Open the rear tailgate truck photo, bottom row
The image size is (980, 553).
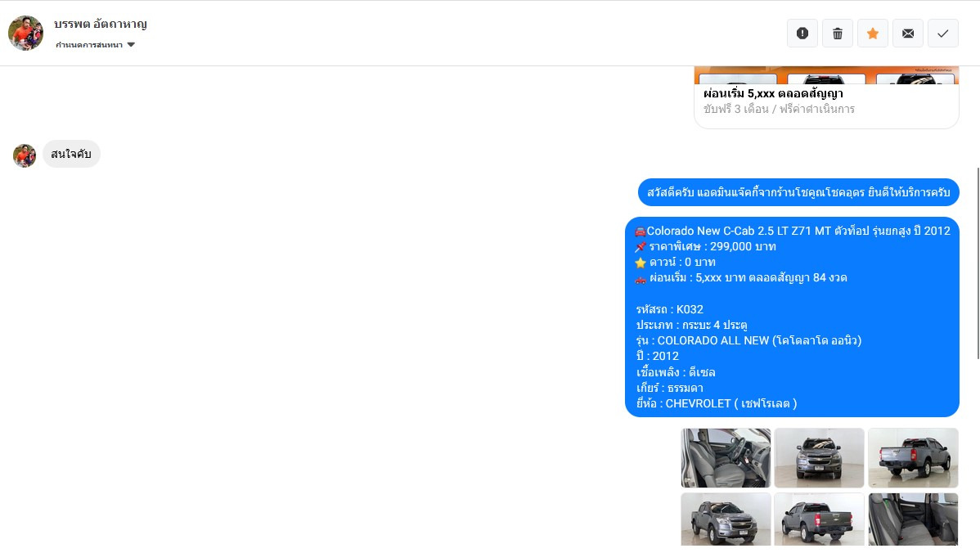pyautogui.click(x=819, y=519)
